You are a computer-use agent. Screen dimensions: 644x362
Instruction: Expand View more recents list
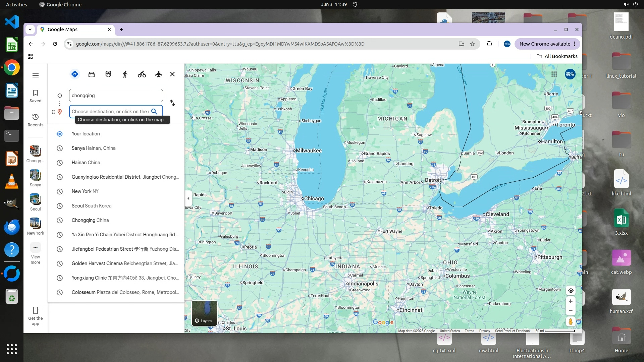[x=36, y=253]
